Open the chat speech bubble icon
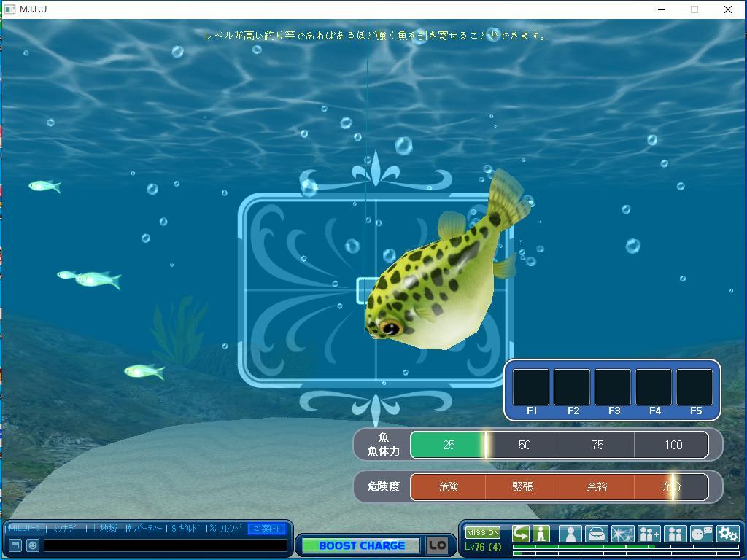The width and height of the screenshot is (747, 560). click(x=701, y=534)
